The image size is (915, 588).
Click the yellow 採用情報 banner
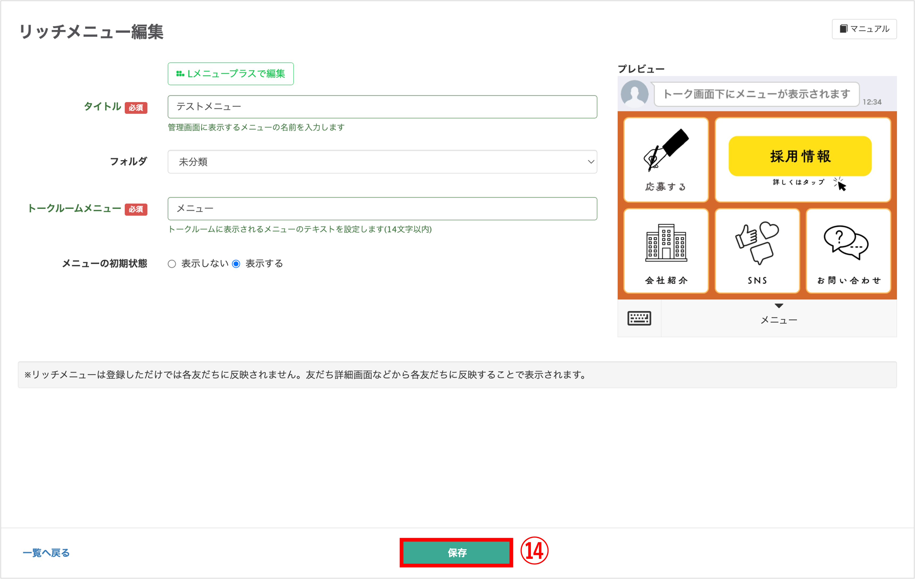(800, 156)
